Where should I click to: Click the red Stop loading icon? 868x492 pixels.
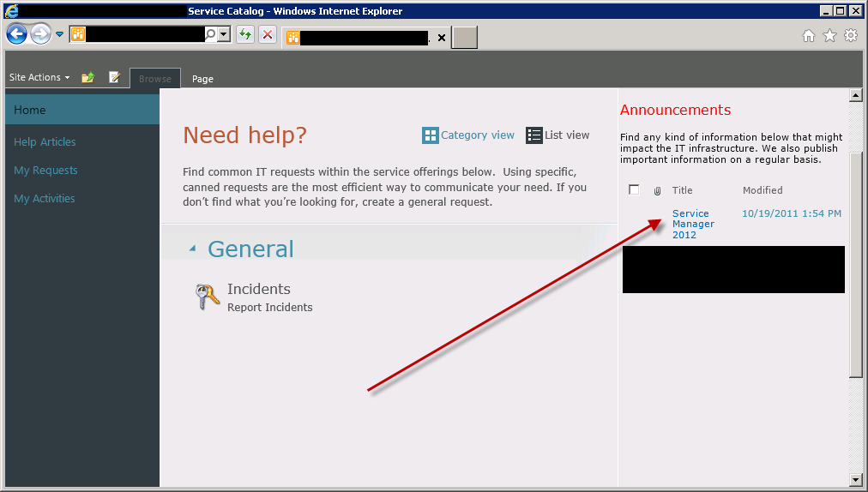(268, 34)
